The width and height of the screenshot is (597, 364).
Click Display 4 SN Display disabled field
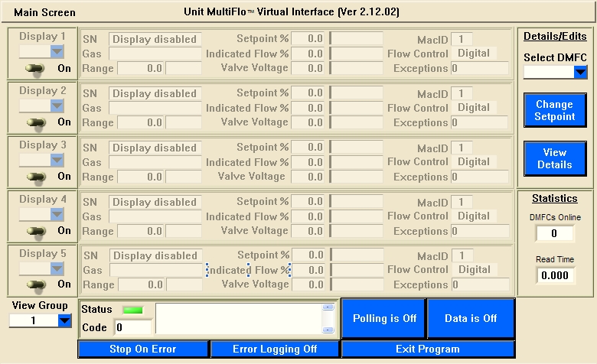(155, 202)
